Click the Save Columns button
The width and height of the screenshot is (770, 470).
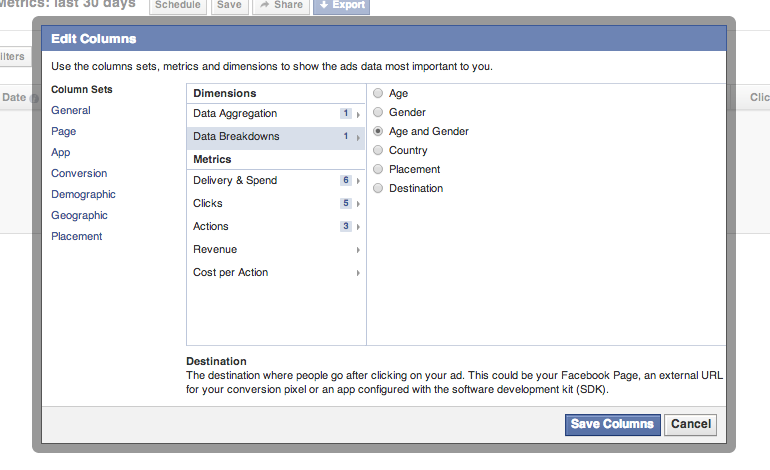tap(612, 424)
